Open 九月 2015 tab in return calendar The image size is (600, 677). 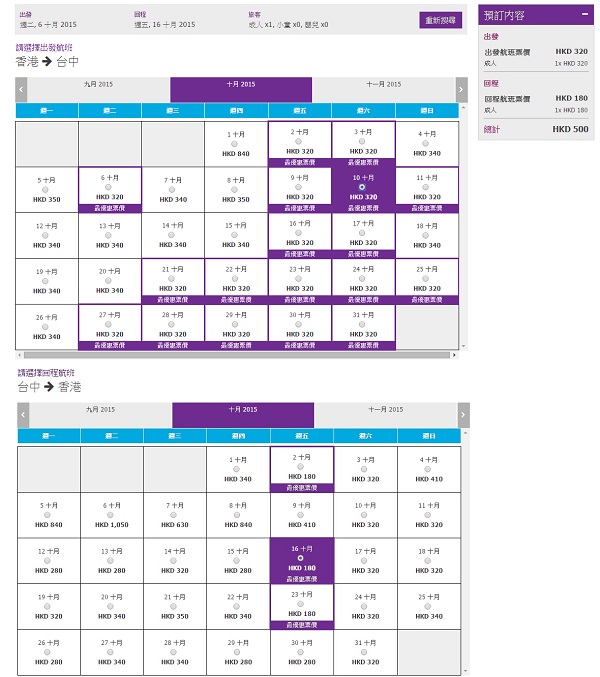[x=101, y=410]
